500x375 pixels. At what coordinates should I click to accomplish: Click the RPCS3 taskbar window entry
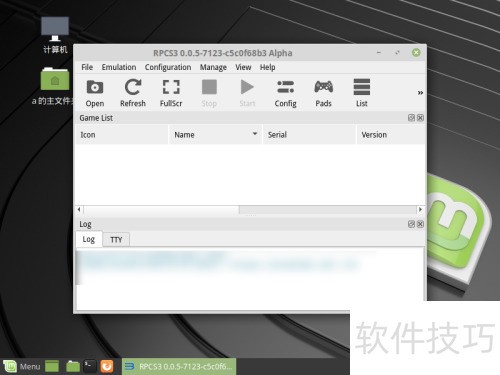[x=179, y=366]
